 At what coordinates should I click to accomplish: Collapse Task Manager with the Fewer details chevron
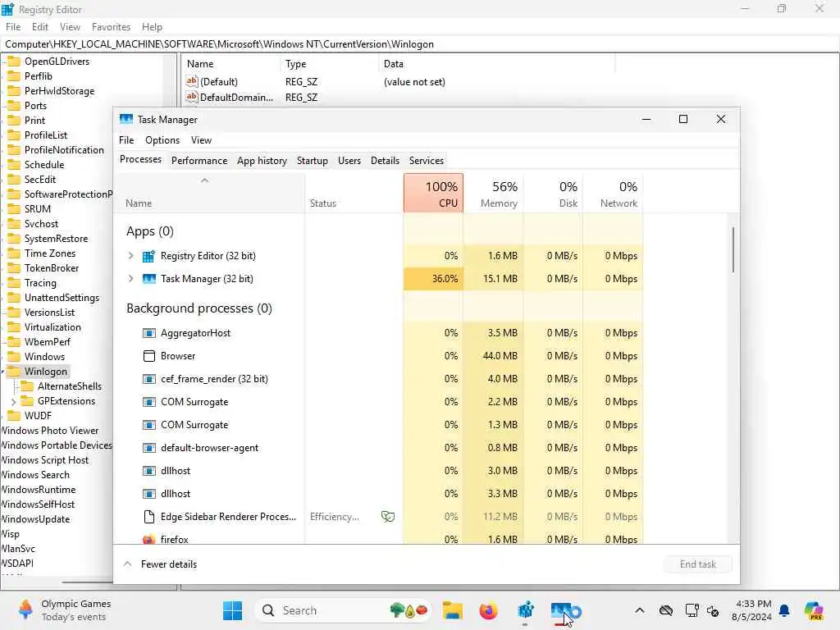point(127,564)
